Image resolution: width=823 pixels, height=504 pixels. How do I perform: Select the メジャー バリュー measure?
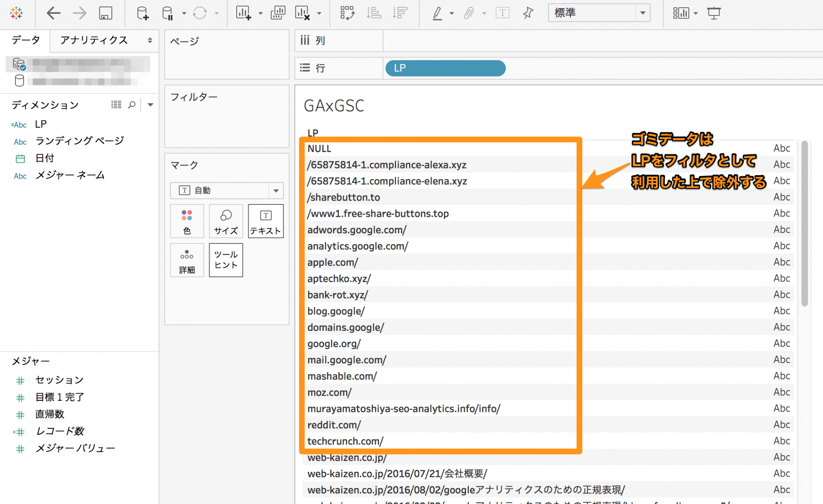pyautogui.click(x=75, y=449)
